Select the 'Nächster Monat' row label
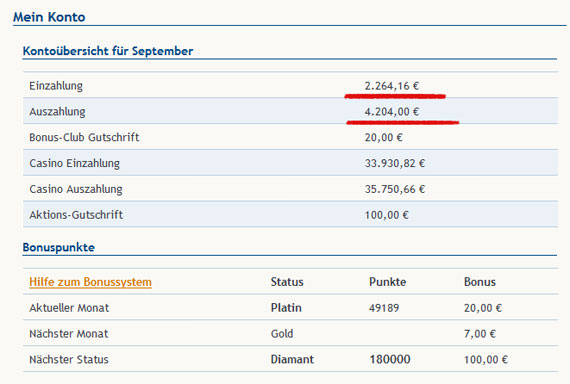This screenshot has height=384, width=570. coord(69,334)
